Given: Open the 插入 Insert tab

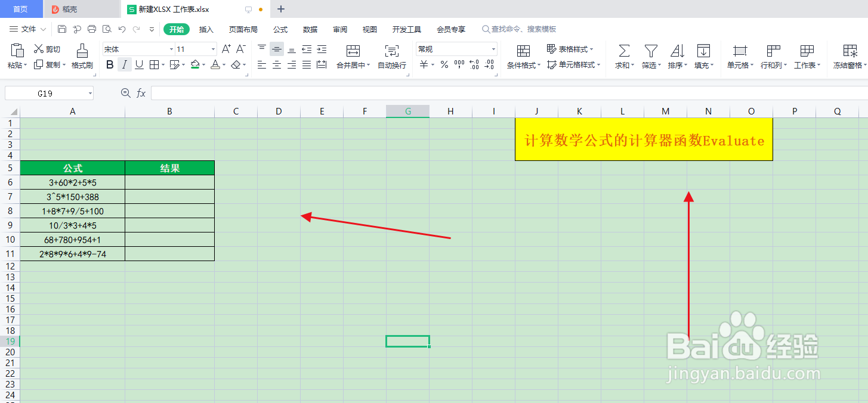Looking at the screenshot, I should coord(206,29).
